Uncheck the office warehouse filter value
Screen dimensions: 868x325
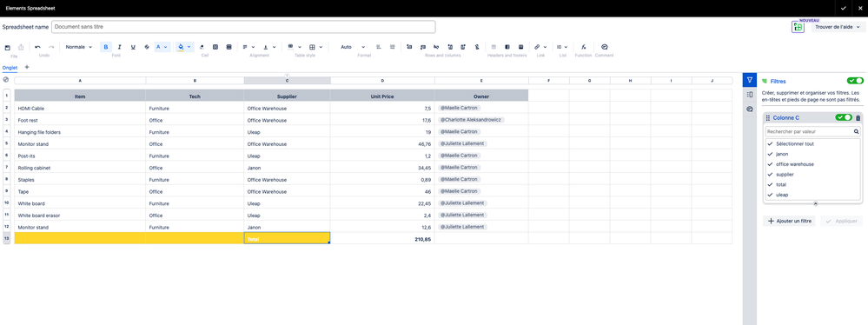770,164
